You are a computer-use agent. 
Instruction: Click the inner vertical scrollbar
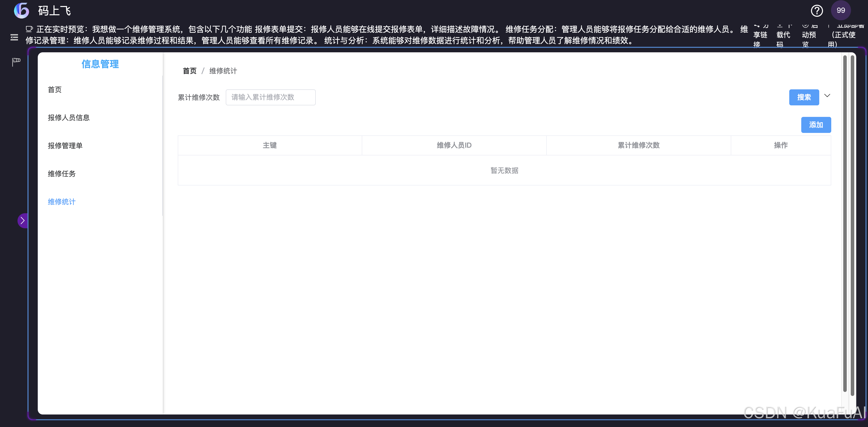(x=845, y=223)
